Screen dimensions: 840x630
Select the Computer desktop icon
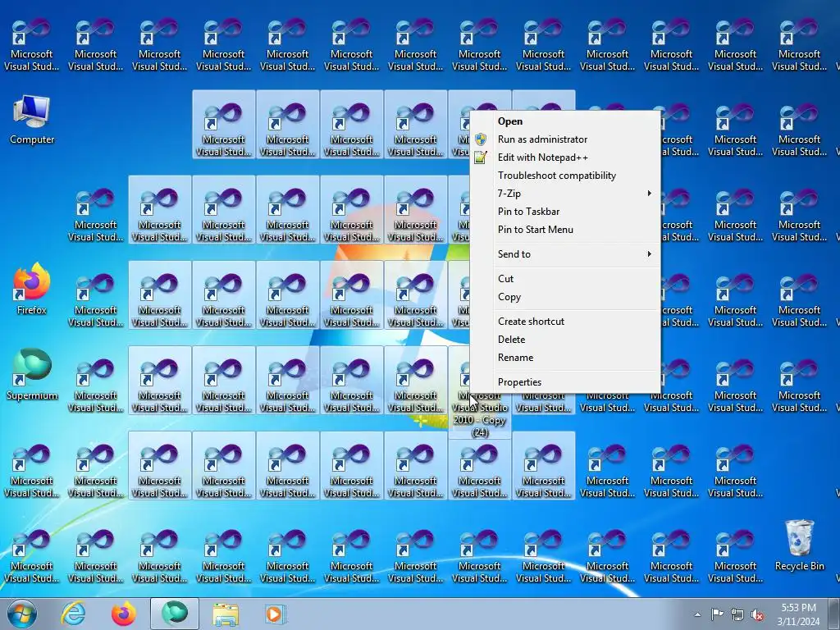tap(32, 120)
